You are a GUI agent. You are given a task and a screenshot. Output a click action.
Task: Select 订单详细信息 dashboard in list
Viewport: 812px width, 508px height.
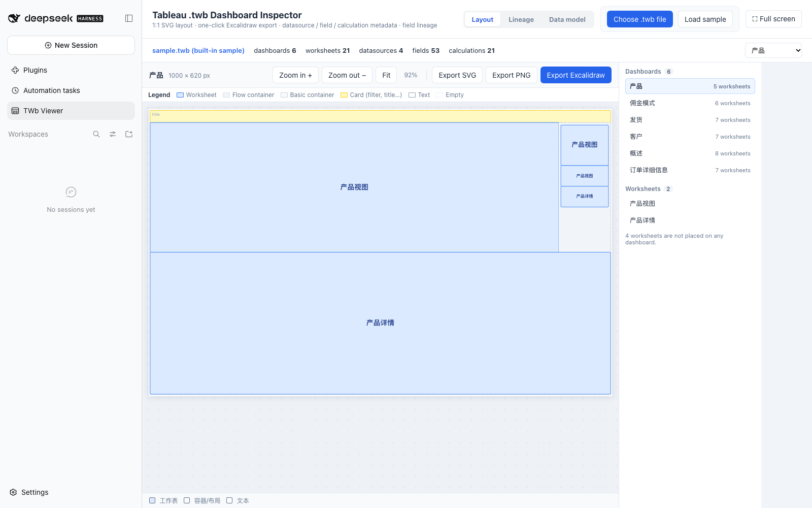point(690,170)
